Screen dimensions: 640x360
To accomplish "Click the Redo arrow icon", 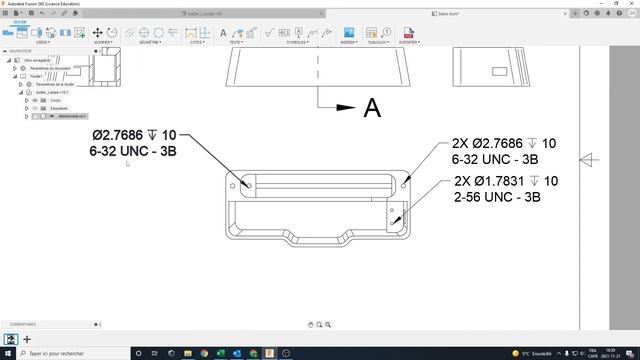I will (53, 13).
